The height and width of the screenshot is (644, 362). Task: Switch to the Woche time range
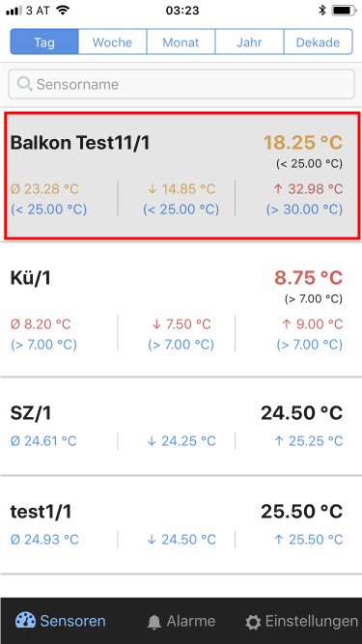pos(112,42)
